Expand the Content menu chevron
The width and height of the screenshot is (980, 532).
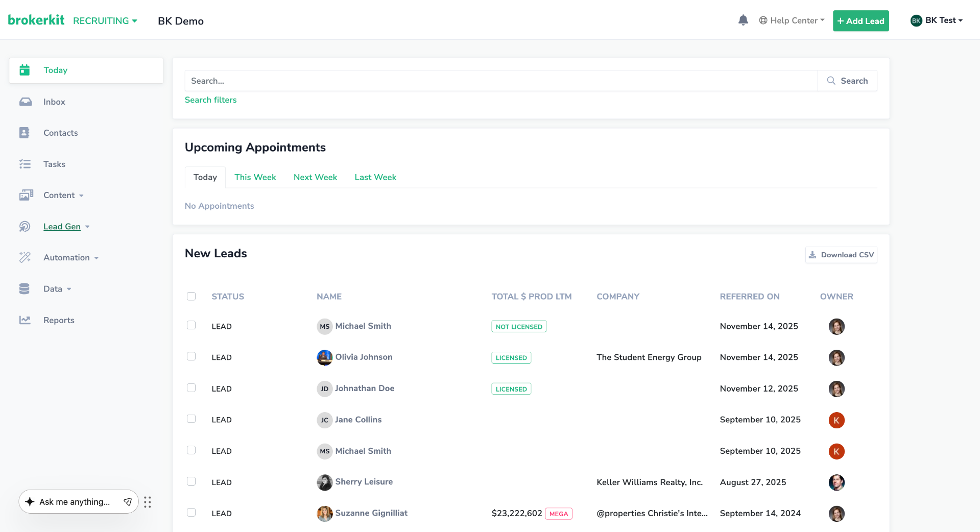[x=81, y=195]
